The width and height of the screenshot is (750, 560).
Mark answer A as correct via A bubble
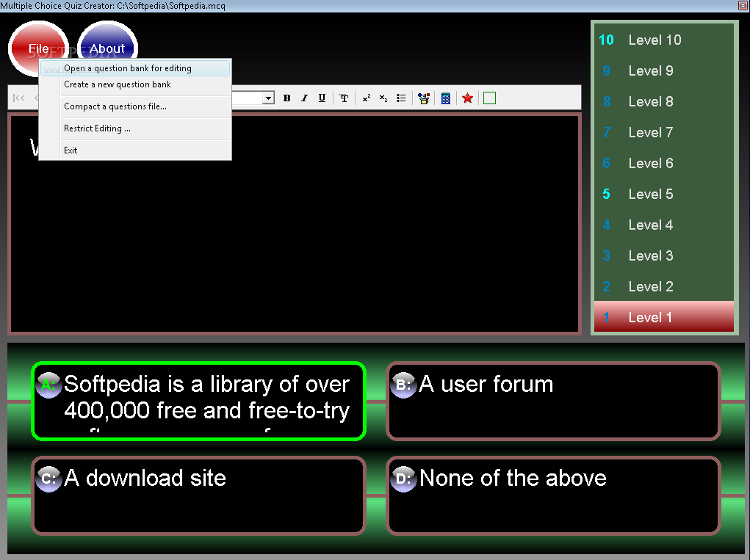[x=48, y=385]
